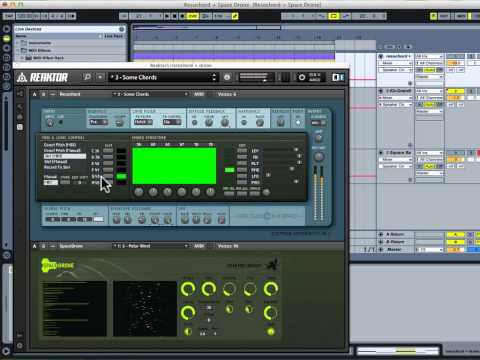Open the SpaceDrone instrument snapshot dropdown
The height and width of the screenshot is (360, 480).
pos(151,246)
